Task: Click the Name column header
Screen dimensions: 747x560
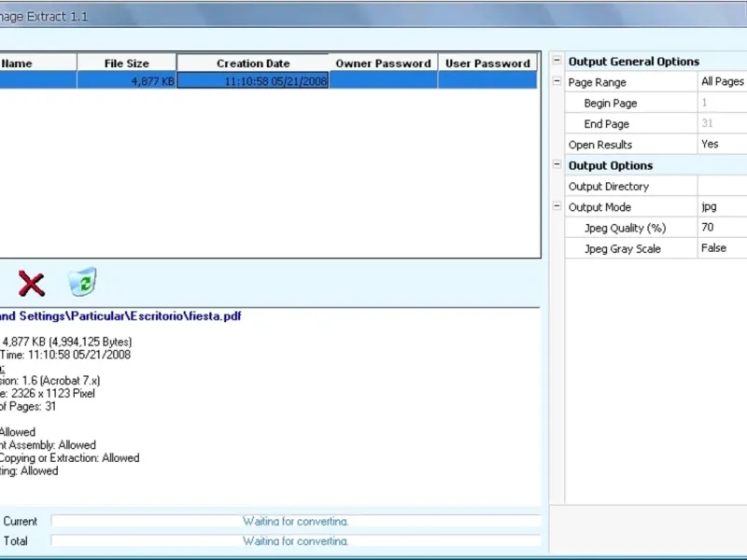Action: click(38, 63)
